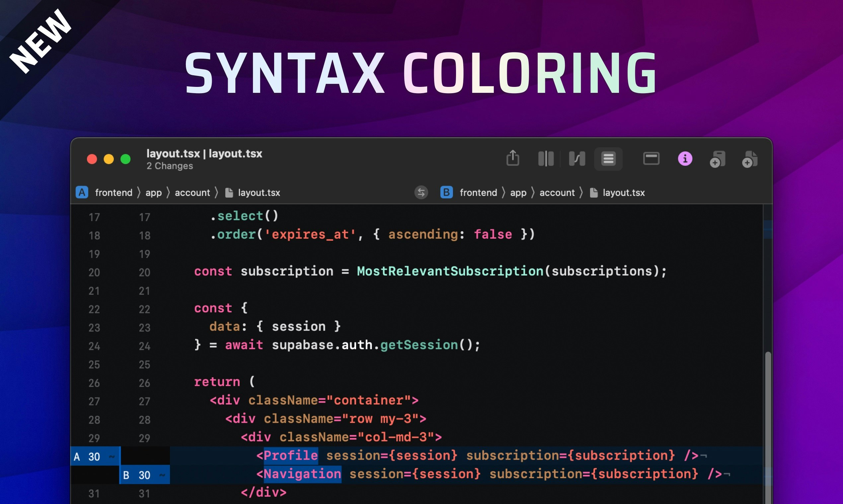Click the vertical scrollbar thumb

(x=768, y=428)
